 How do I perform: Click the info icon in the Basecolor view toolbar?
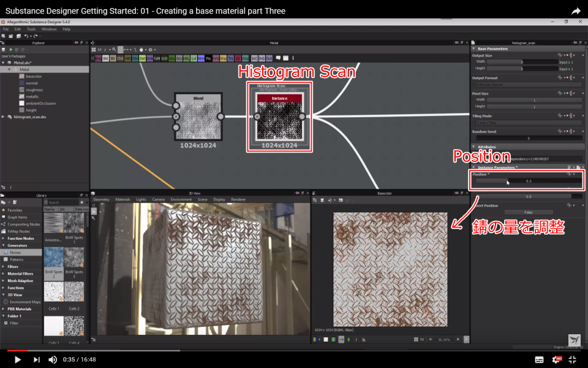tap(356, 339)
